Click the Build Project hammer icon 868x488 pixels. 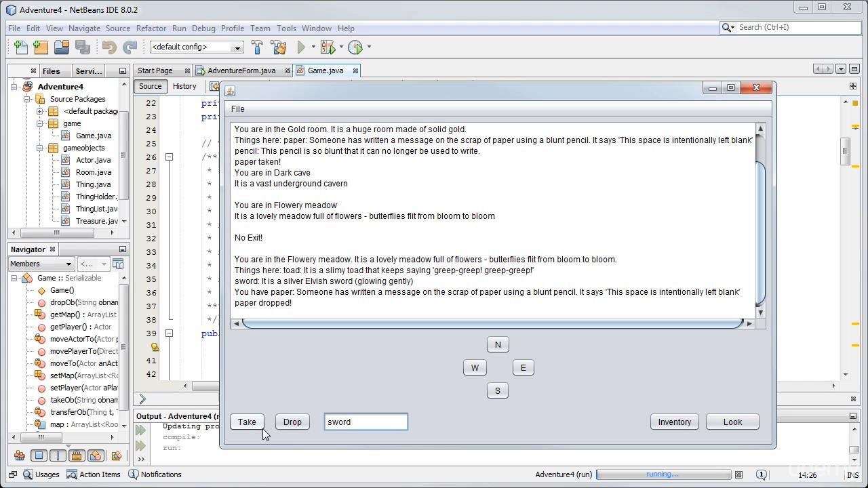coord(257,47)
